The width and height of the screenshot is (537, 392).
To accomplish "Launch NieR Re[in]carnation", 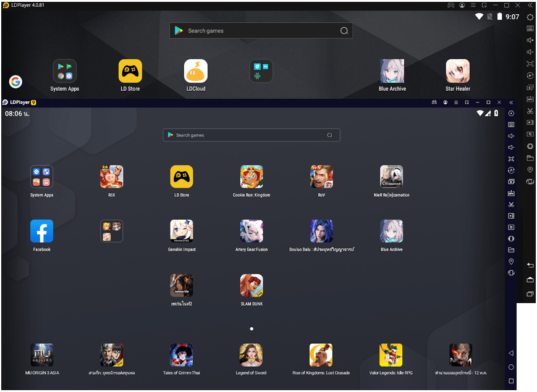I will point(391,177).
